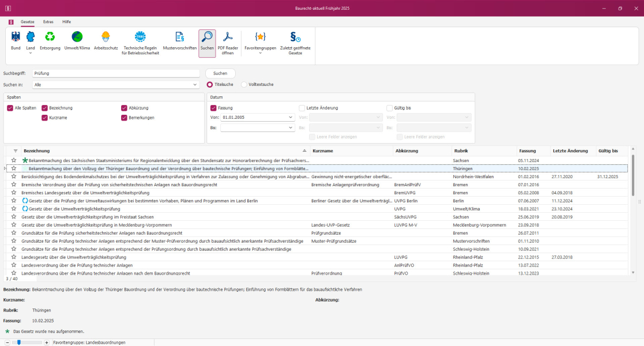Open the Mustervorschriften category
Screen dimensions: 644x346
[x=179, y=42]
